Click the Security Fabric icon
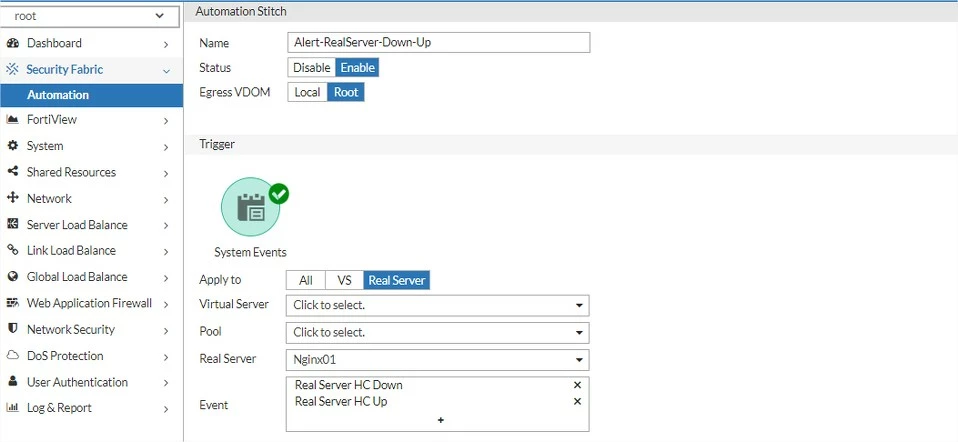Image resolution: width=958 pixels, height=442 pixels. click(x=12, y=70)
